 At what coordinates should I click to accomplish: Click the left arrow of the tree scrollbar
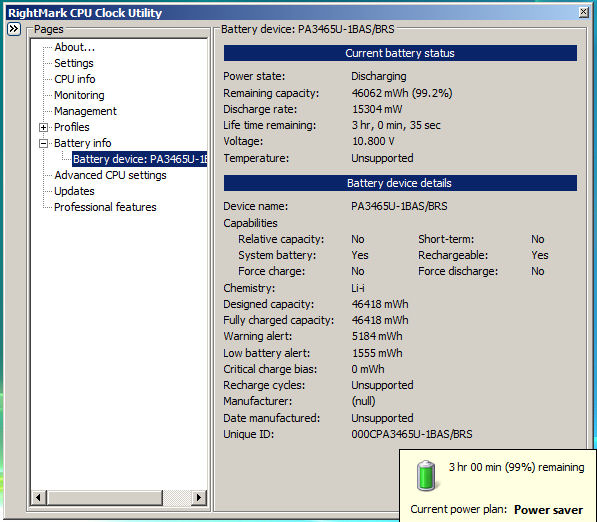click(x=38, y=497)
